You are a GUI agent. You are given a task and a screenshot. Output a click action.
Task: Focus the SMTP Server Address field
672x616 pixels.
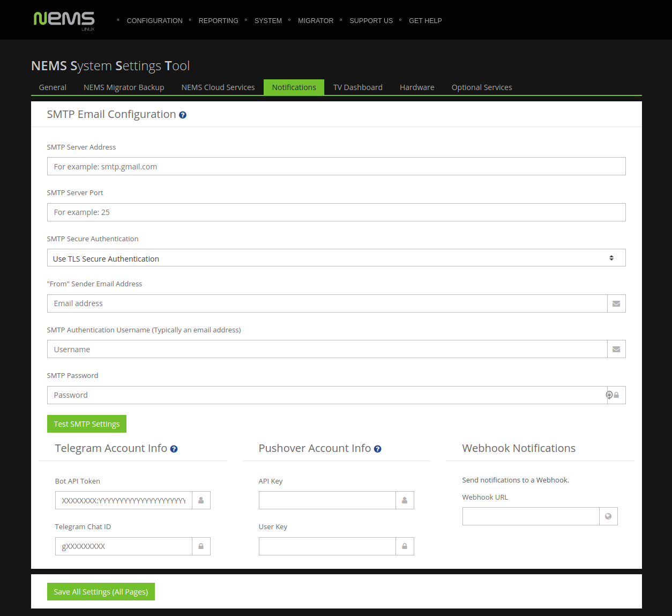336,167
